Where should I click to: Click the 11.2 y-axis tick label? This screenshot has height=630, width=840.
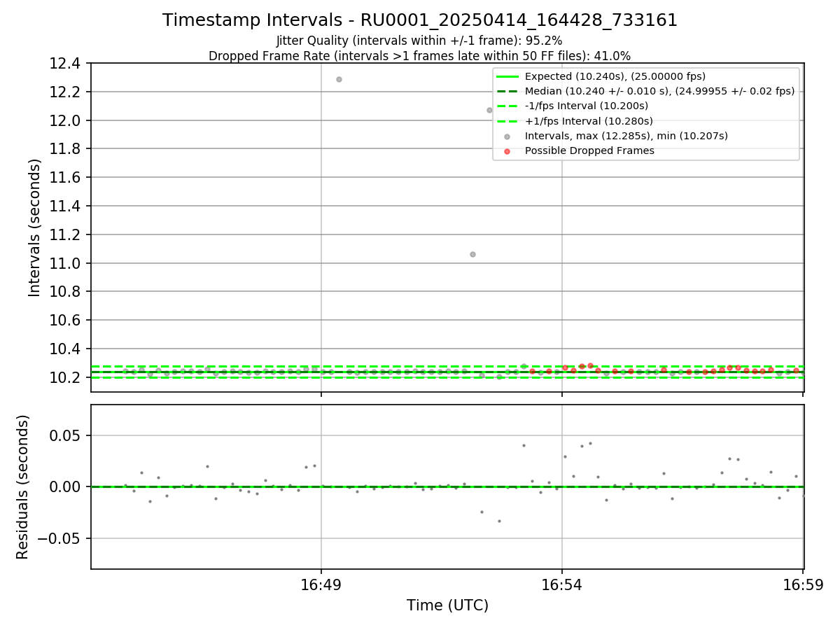pos(65,234)
